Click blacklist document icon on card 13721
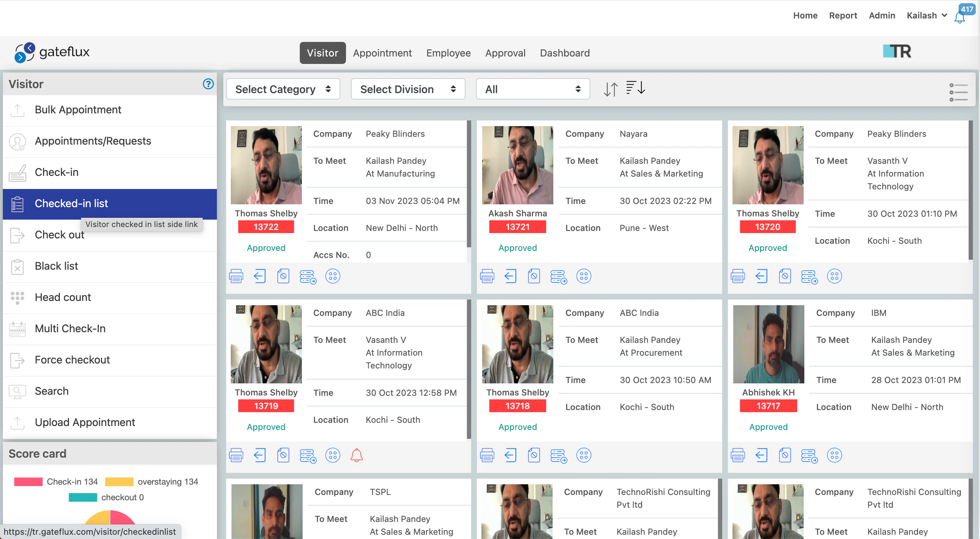 534,276
